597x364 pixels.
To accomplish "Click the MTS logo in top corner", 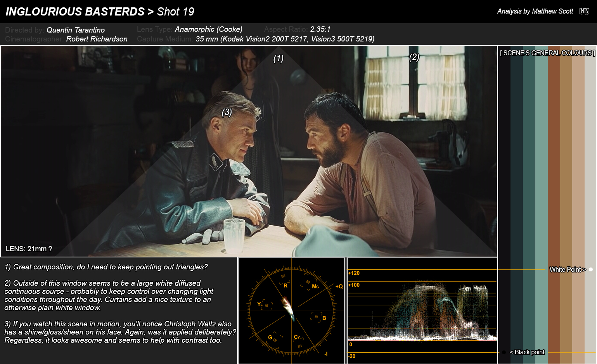I will (584, 11).
